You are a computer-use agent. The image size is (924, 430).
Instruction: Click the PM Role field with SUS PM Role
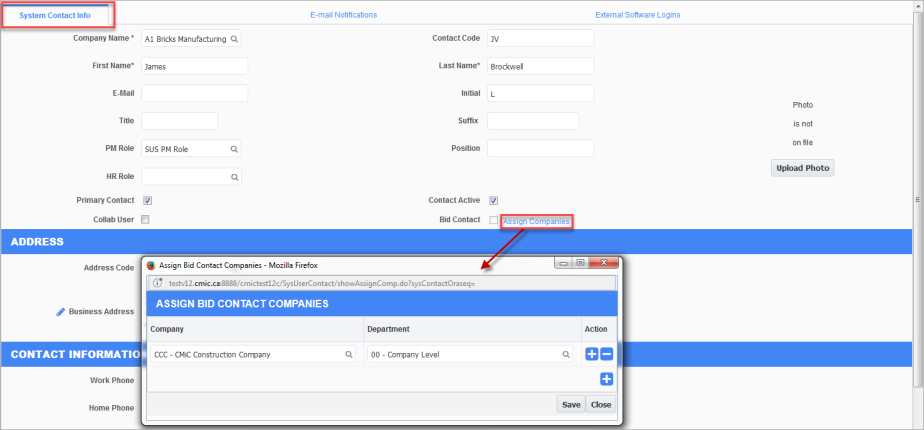click(x=192, y=149)
